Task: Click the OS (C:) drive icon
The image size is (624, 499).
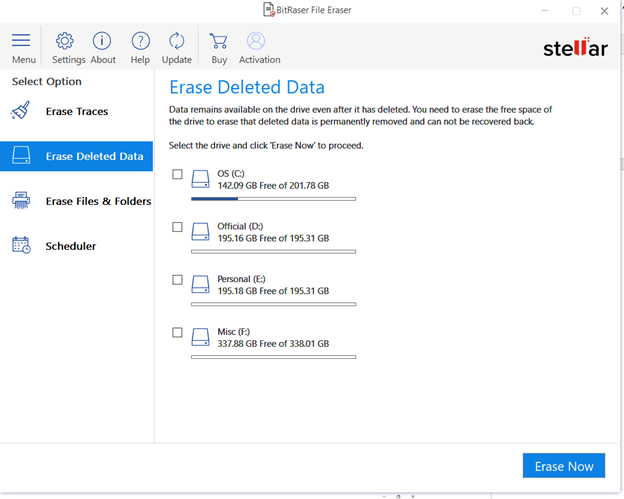Action: click(200, 179)
